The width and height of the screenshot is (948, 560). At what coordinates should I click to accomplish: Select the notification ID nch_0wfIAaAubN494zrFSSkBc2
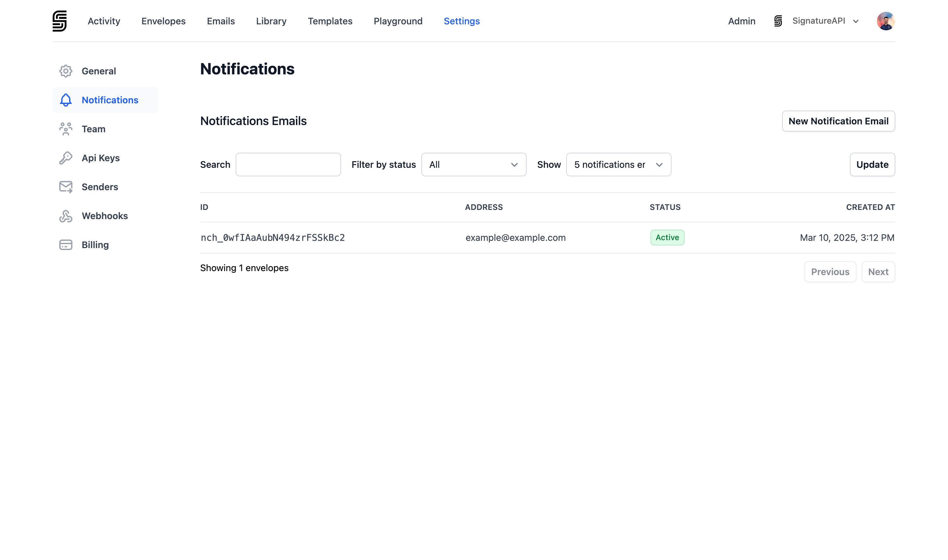273,237
